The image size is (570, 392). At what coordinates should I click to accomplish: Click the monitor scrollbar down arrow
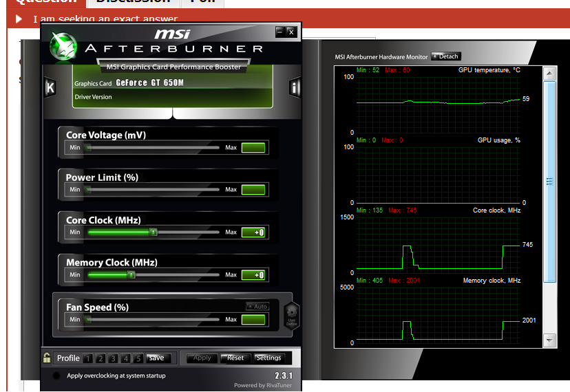(x=549, y=340)
